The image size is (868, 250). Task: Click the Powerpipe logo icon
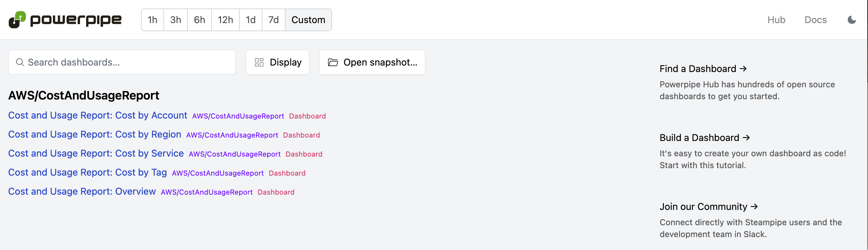[x=17, y=20]
